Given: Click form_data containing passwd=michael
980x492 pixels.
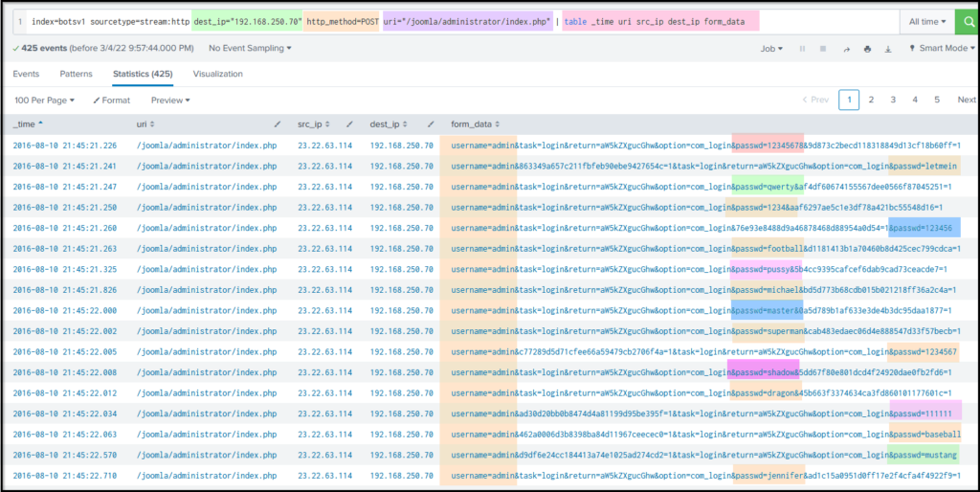Looking at the screenshot, I should [x=703, y=290].
